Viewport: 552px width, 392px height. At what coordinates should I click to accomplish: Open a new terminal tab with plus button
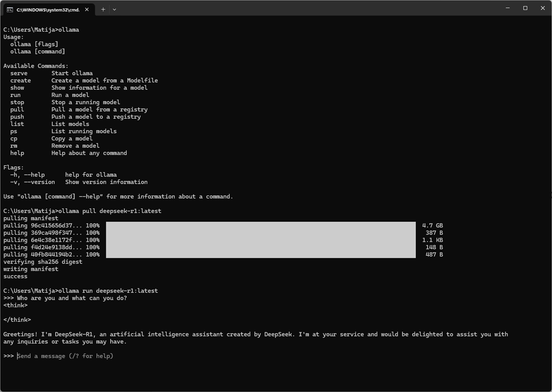(x=103, y=9)
